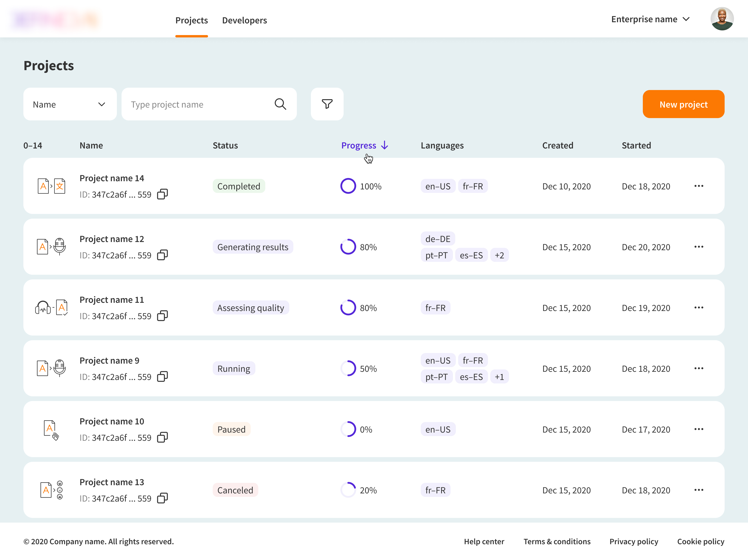The image size is (748, 560).
Task: Click the New project button
Action: coord(683,104)
